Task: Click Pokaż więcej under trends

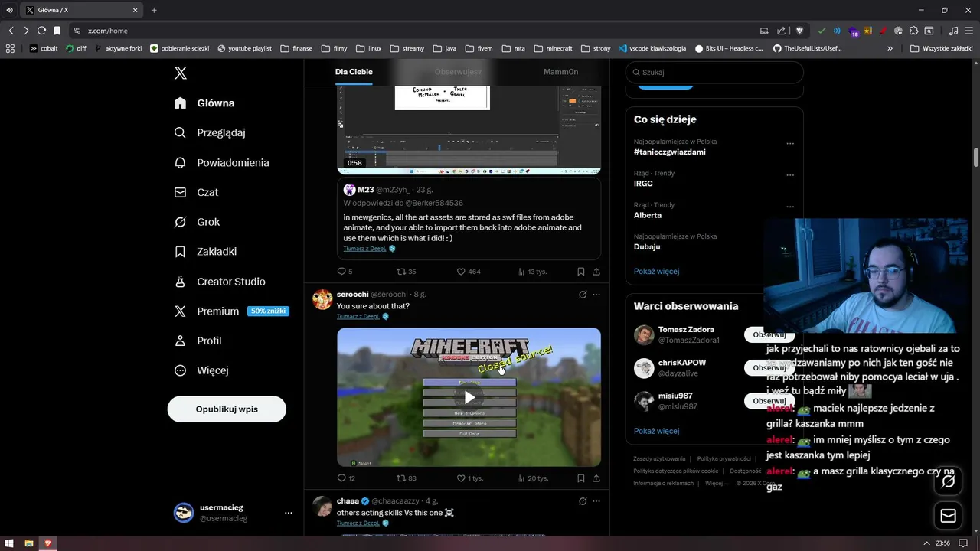Action: pos(656,271)
